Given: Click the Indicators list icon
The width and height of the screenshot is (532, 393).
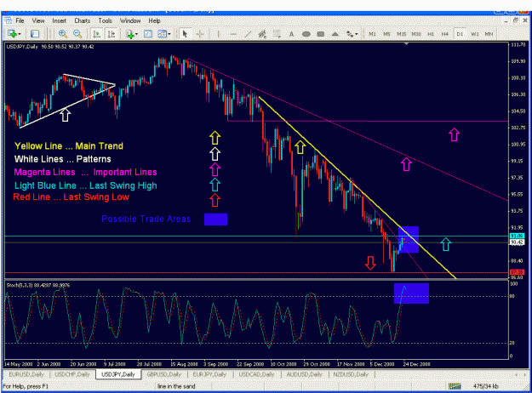Looking at the screenshot, I should click(x=129, y=34).
